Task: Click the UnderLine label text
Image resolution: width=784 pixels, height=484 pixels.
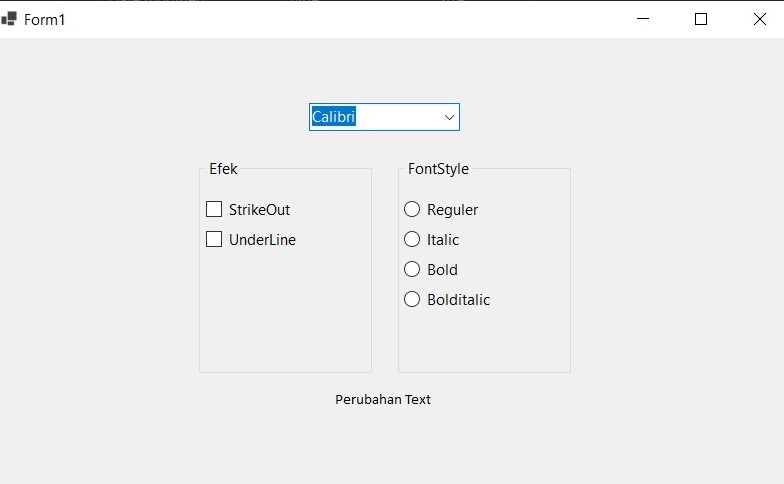Action: click(x=262, y=240)
